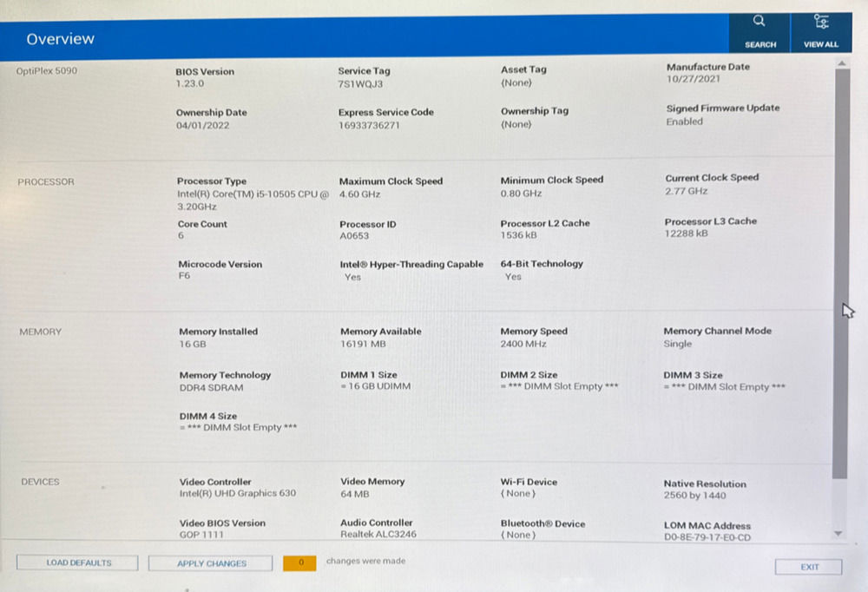Screen dimensions: 868x592
Task: Select Processor L2 Cache 1536 kB
Action: tap(519, 235)
